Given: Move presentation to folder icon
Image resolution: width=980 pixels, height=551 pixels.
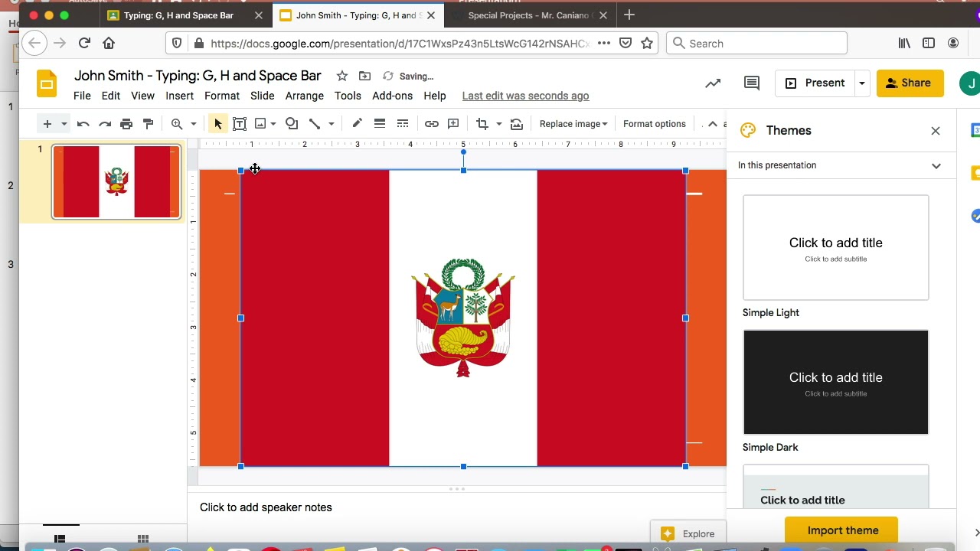Looking at the screenshot, I should [365, 76].
